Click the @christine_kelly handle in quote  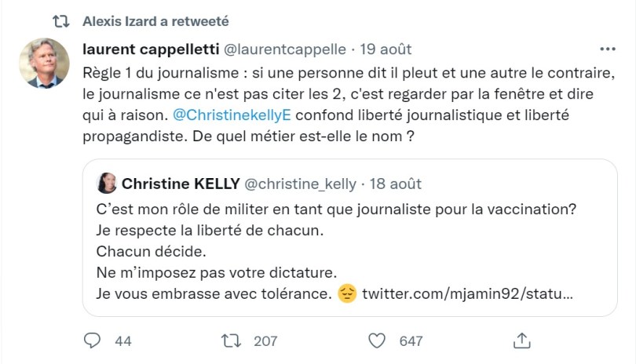coord(298,184)
